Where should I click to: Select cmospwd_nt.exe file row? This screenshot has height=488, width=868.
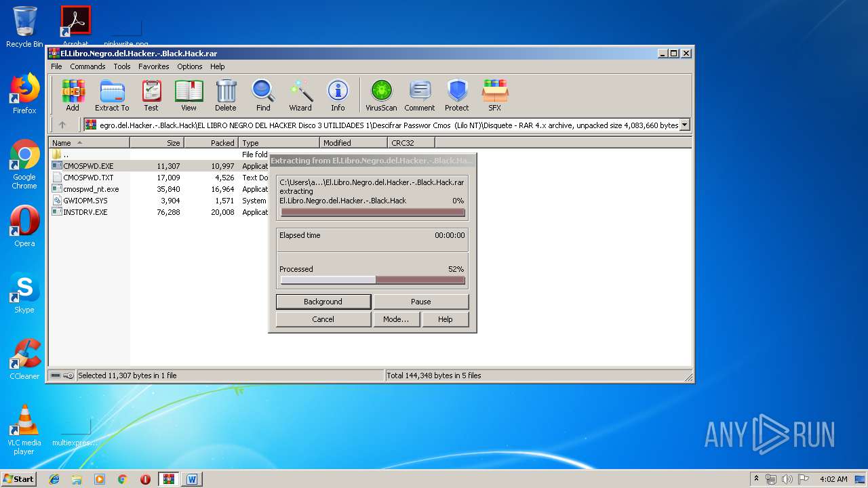point(159,189)
